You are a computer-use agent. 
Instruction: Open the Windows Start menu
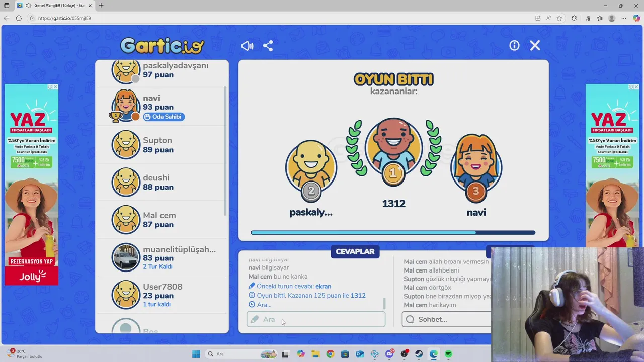(196, 354)
